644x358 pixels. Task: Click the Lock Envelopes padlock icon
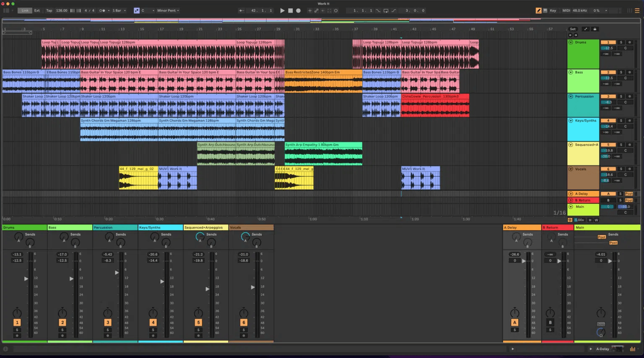(x=595, y=29)
